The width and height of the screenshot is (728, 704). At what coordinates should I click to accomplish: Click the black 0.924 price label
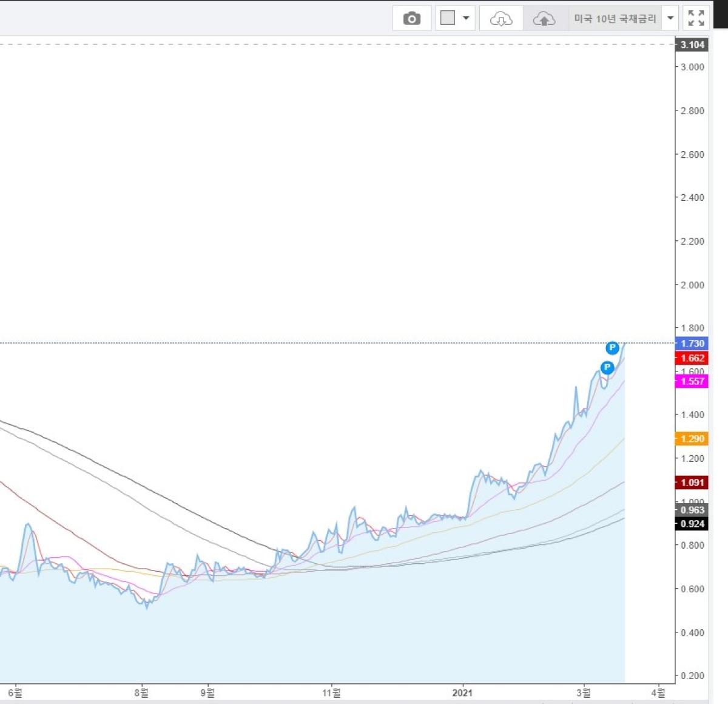692,524
